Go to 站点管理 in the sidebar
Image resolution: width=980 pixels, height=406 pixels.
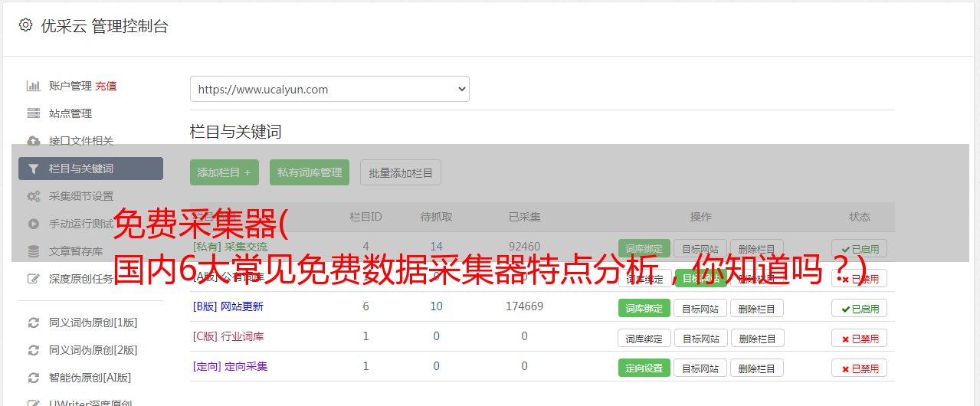coord(70,113)
